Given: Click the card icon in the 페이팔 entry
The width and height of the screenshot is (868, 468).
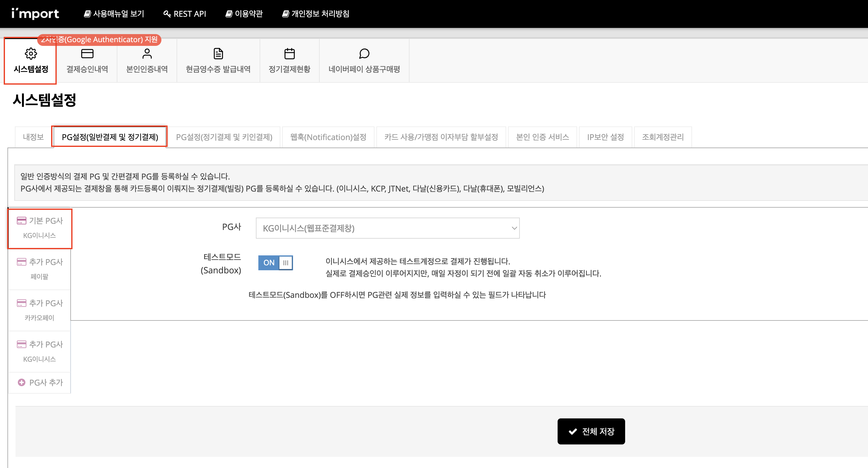Looking at the screenshot, I should (22, 262).
